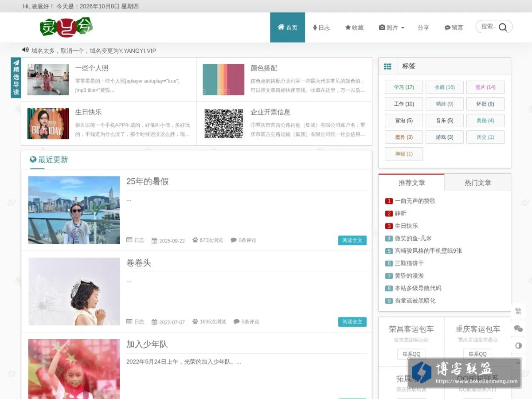Select the 冒泡 (5) tag
The image size is (532, 399).
[x=404, y=121]
